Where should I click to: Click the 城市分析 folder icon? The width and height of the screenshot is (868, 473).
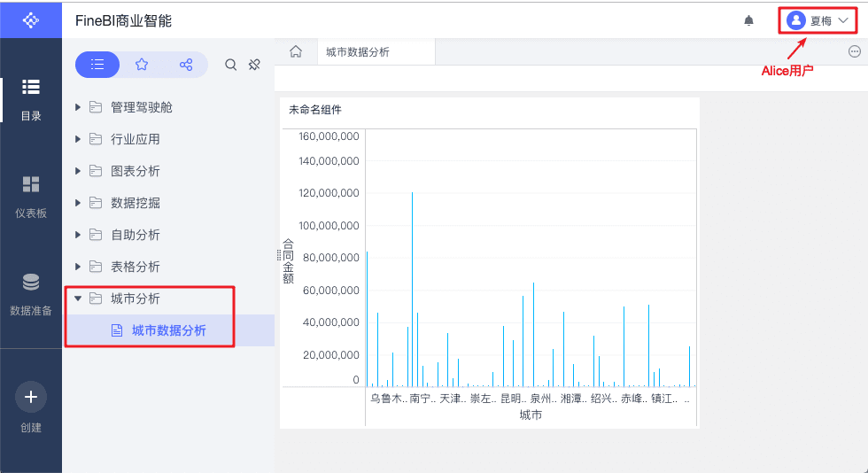(96, 299)
